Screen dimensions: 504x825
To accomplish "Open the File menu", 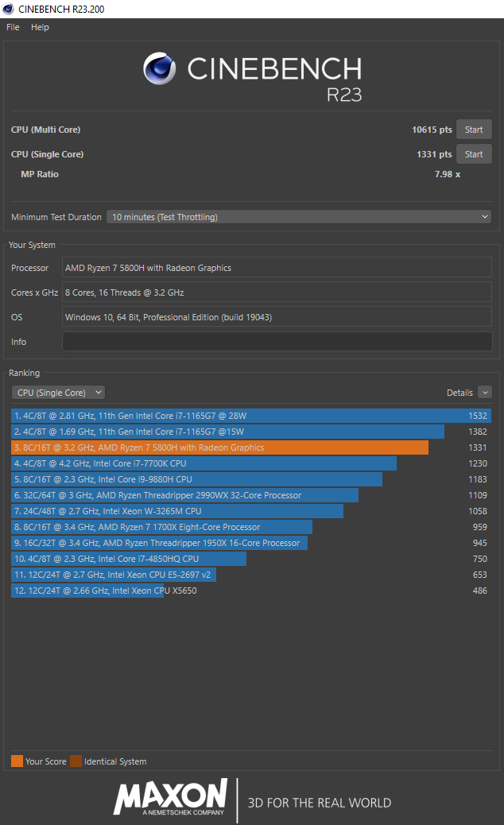I will pyautogui.click(x=13, y=27).
